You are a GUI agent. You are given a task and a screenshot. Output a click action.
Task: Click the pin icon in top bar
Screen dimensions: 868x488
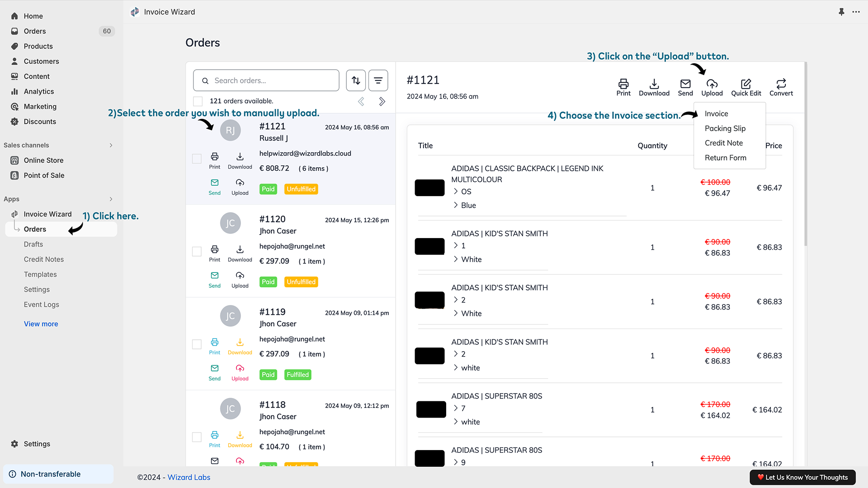coord(841,12)
